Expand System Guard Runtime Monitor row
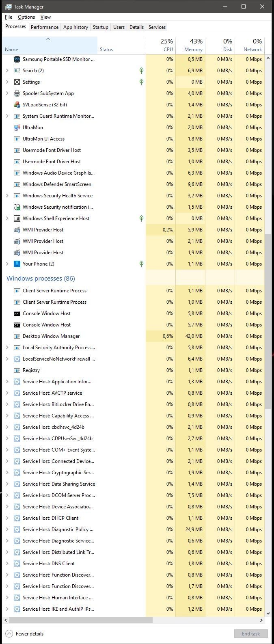Viewport: 274px width, 644px height. 7,116
